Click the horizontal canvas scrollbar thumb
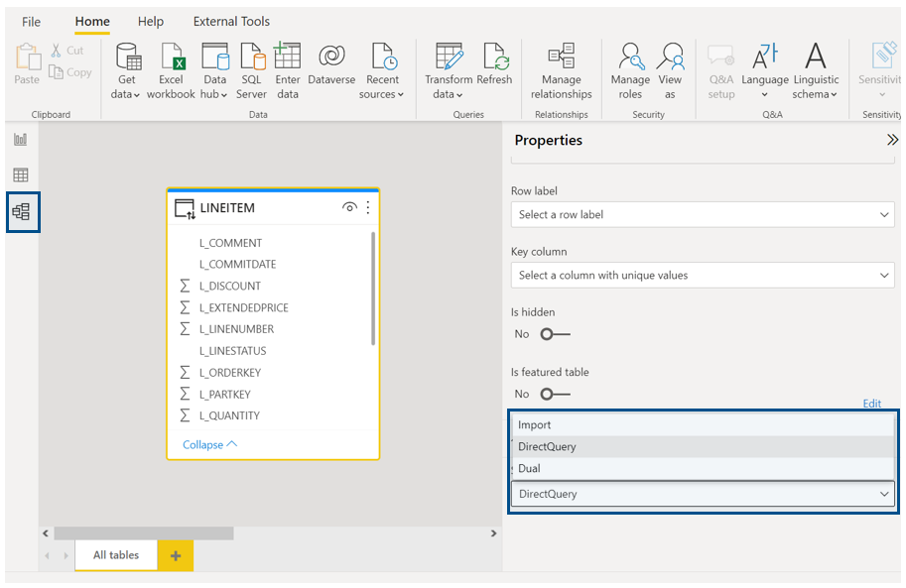 (144, 533)
